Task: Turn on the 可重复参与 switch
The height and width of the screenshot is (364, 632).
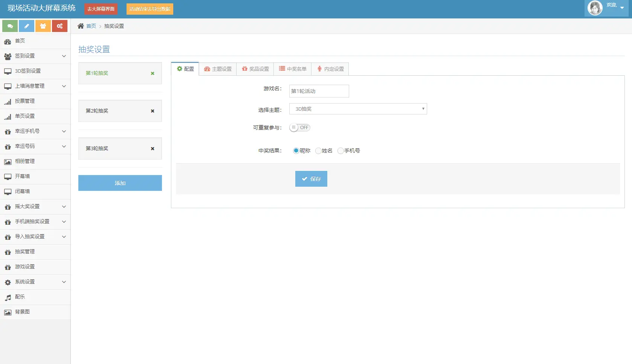Action: [x=299, y=127]
